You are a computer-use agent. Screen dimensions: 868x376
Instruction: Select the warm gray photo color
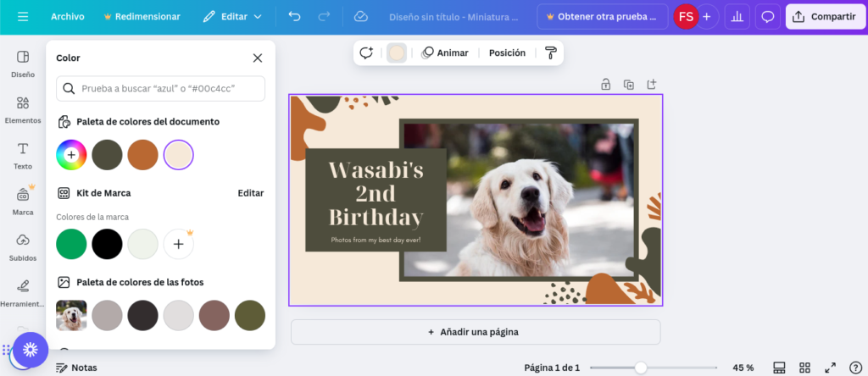[x=107, y=315]
